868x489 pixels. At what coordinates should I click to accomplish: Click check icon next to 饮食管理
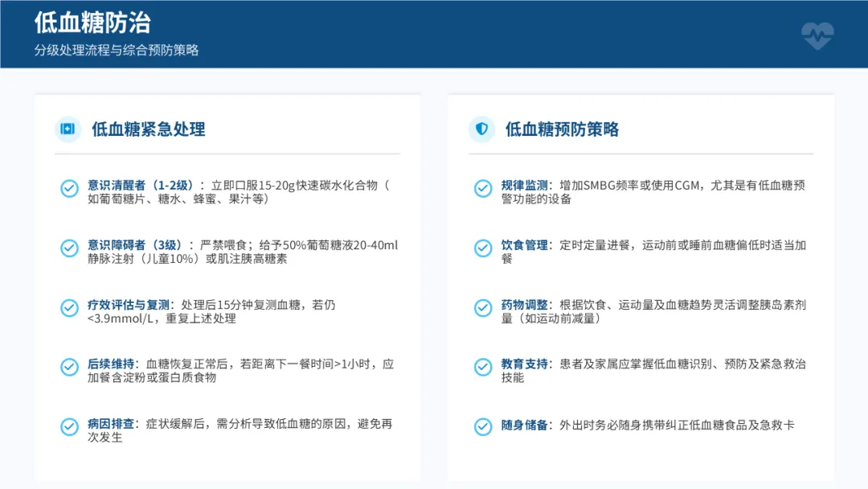point(483,248)
